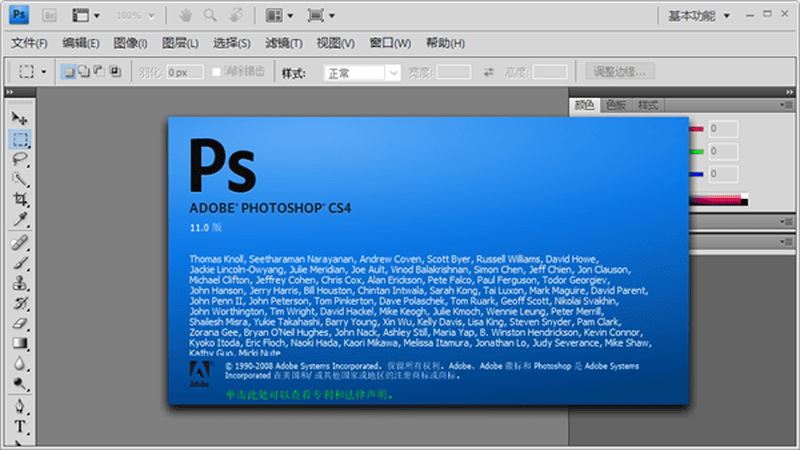Image resolution: width=800 pixels, height=450 pixels.
Task: Open the 滤镜(T) menu
Action: click(x=283, y=43)
